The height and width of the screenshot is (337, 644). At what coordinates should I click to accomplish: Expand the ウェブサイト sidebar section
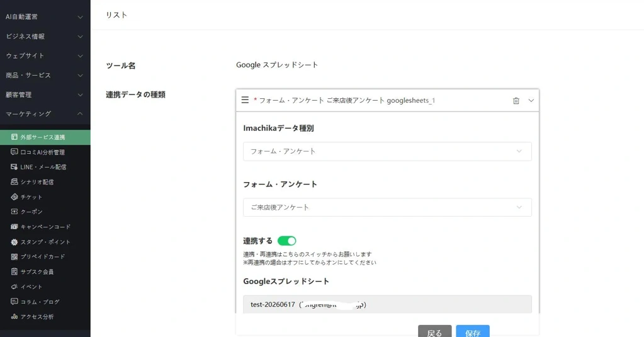(x=45, y=55)
